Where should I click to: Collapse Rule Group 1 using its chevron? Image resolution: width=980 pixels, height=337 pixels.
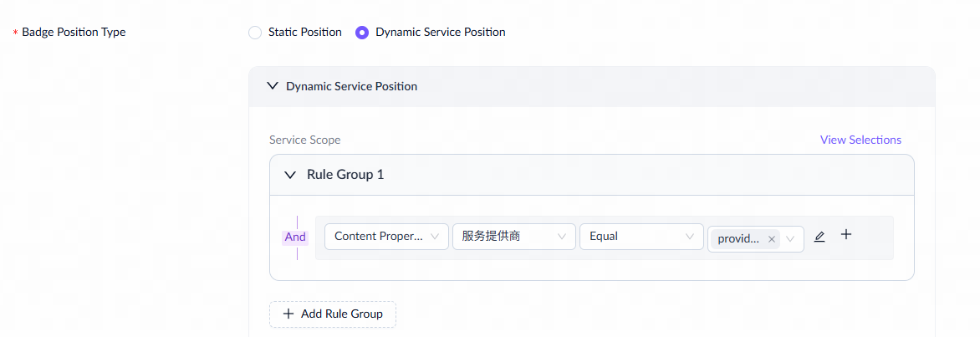[x=290, y=176]
